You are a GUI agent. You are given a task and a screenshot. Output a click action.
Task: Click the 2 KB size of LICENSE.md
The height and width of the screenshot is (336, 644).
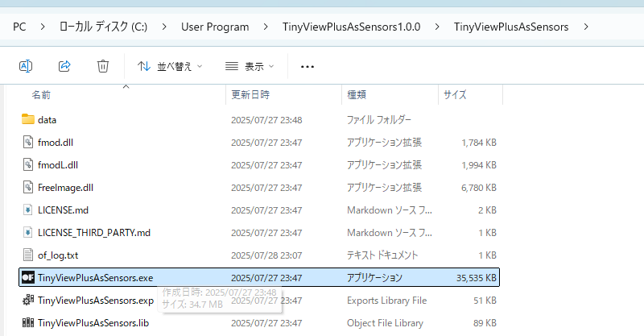pyautogui.click(x=487, y=210)
